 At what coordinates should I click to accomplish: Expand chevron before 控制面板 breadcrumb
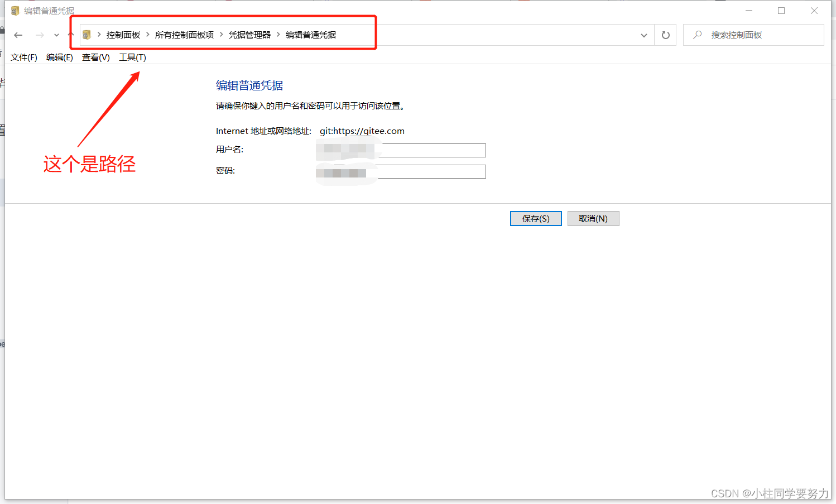click(x=99, y=35)
